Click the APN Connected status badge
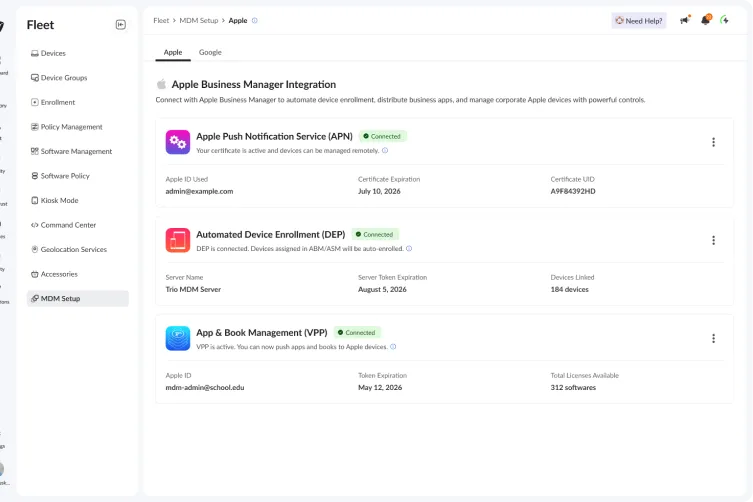This screenshot has height=502, width=753. pyautogui.click(x=383, y=136)
